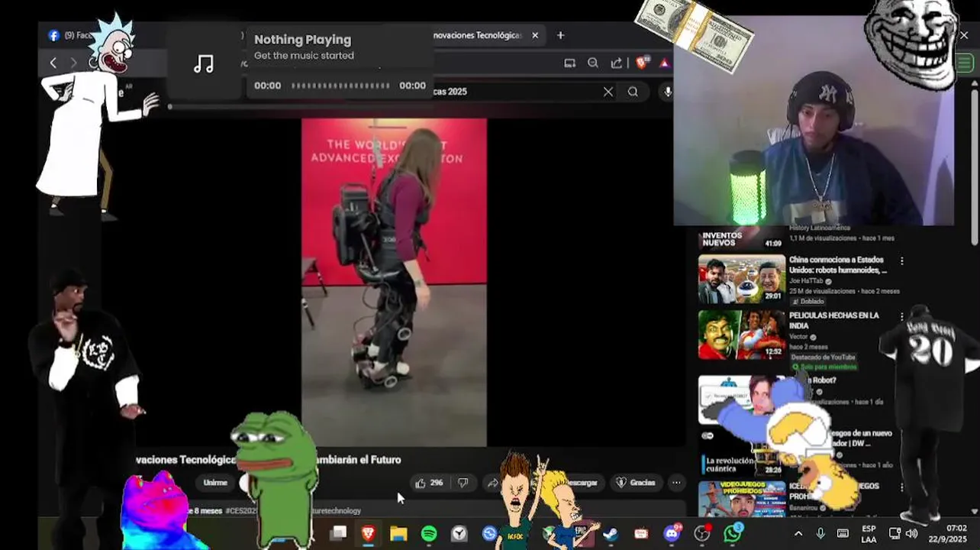Dislike the video with thumbs down

point(463,483)
